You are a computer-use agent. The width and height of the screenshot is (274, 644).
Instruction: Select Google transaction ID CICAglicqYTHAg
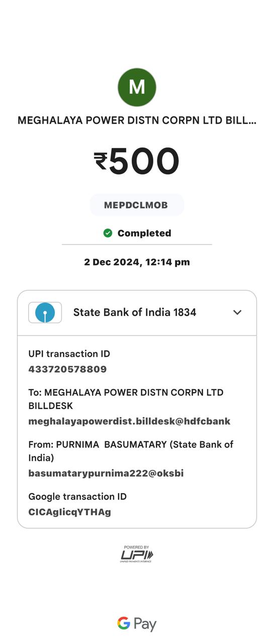[x=70, y=512]
